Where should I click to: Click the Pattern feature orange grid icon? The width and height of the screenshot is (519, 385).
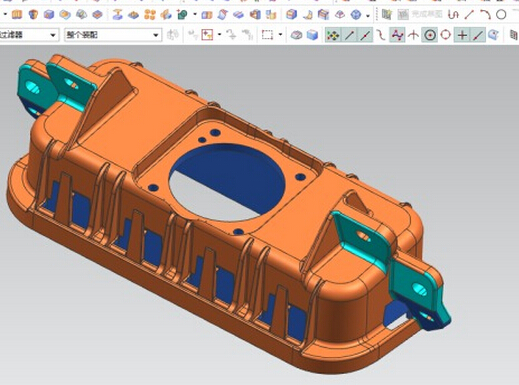click(x=150, y=15)
